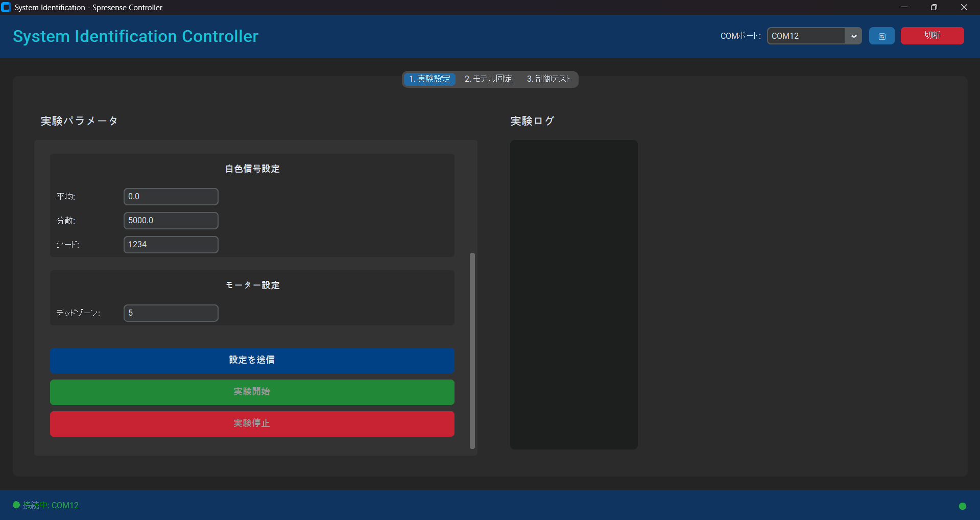The width and height of the screenshot is (980, 520).
Task: Select the シード field with value 1234
Action: pyautogui.click(x=171, y=245)
